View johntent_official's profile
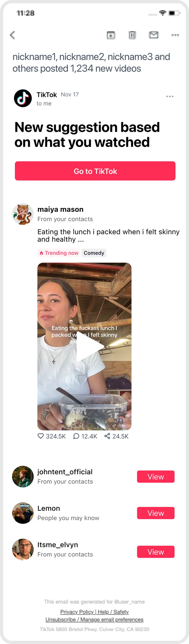This screenshot has height=644, width=189. click(156, 477)
